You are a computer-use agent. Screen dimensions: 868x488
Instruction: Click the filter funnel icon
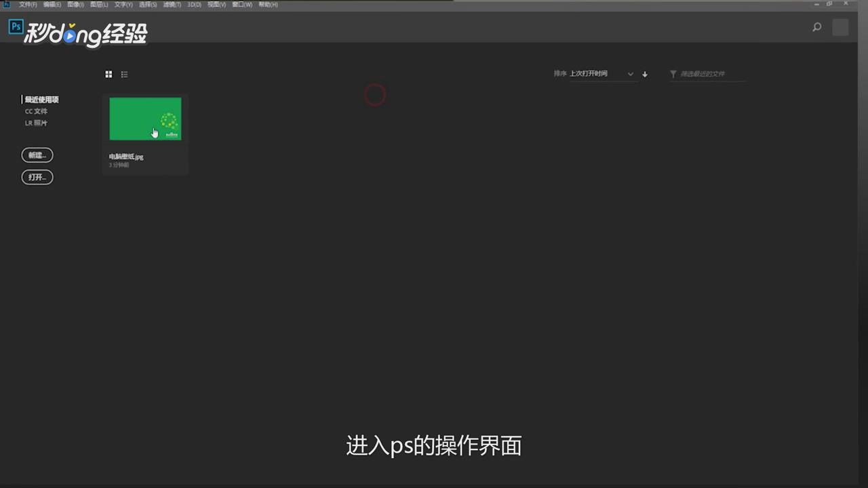[x=673, y=74]
